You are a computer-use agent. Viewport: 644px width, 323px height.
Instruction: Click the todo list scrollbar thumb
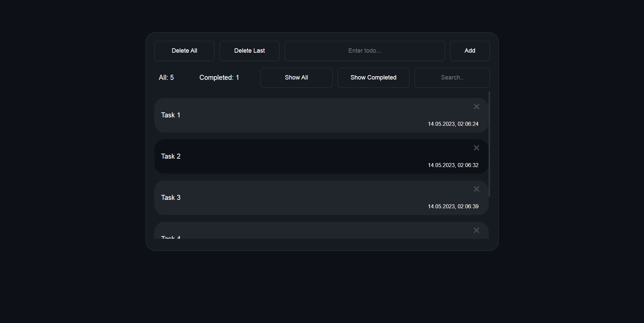coord(489,144)
